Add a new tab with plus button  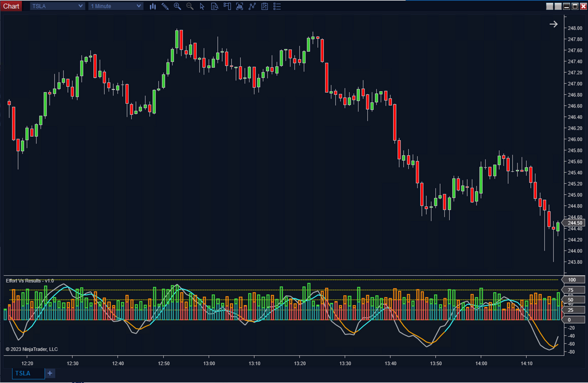coord(50,374)
